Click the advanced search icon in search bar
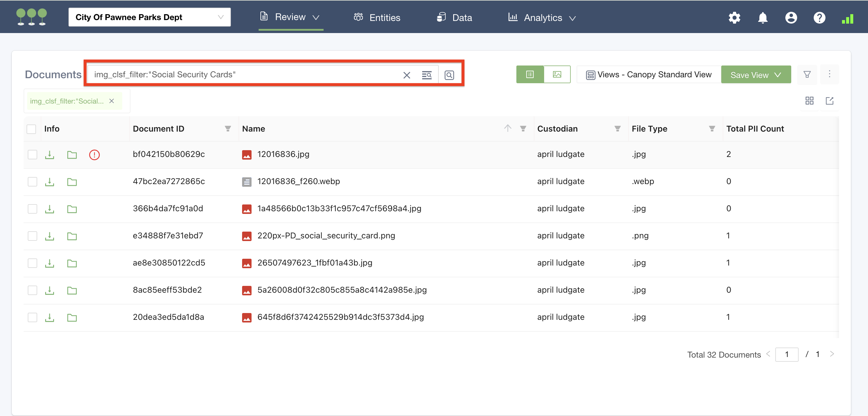Screen dimensions: 868x416 [x=427, y=75]
